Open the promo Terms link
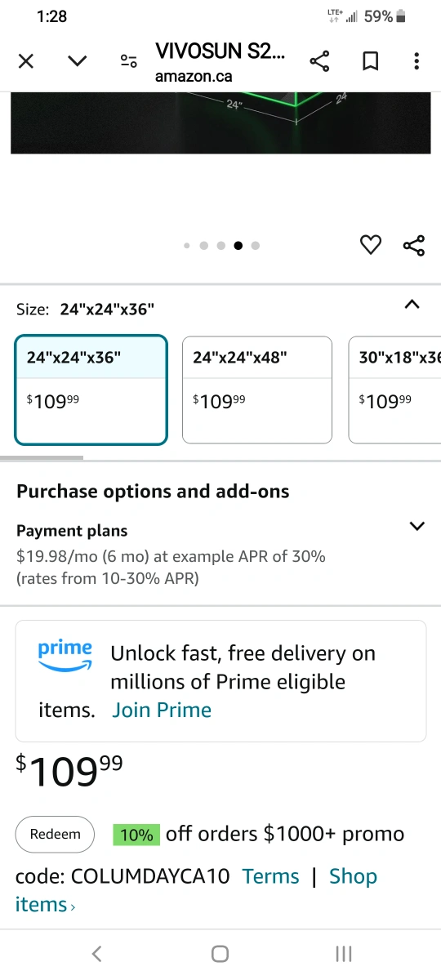 point(271,876)
